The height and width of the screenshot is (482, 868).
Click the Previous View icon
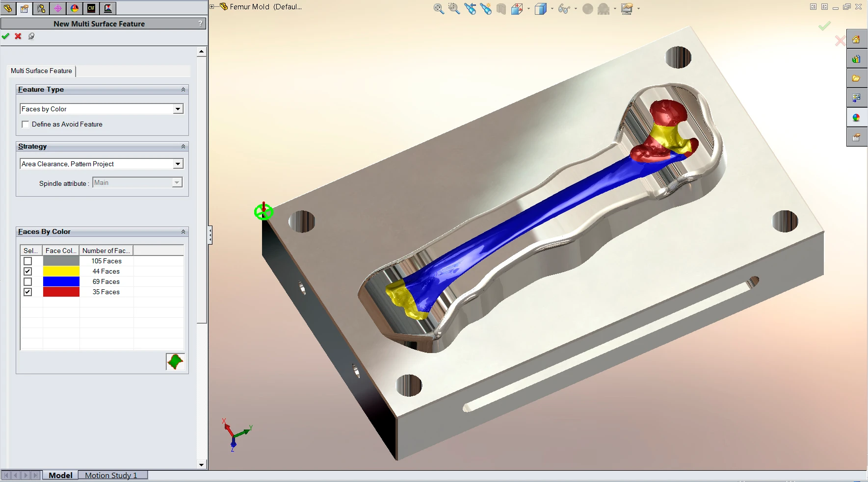(470, 9)
